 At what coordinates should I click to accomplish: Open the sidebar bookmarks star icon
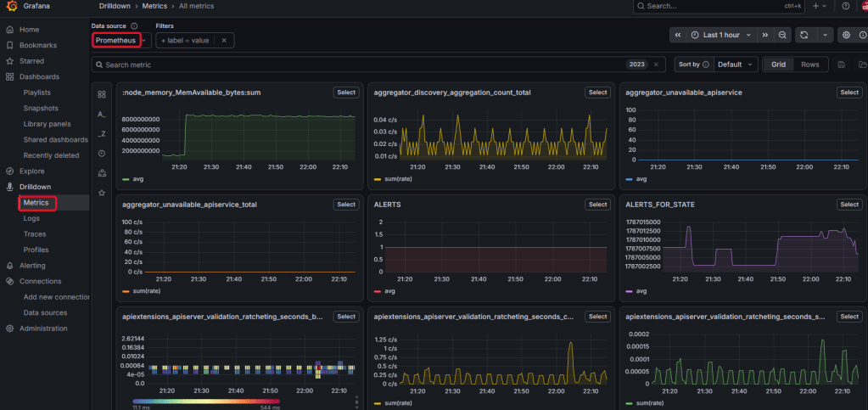[x=101, y=193]
